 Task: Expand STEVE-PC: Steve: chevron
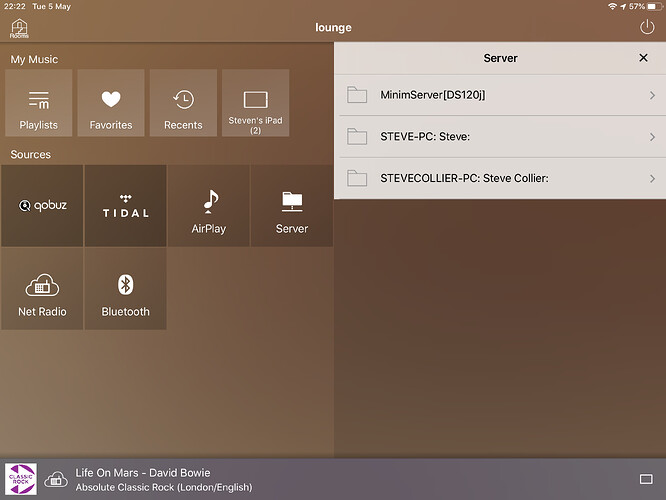tap(652, 137)
